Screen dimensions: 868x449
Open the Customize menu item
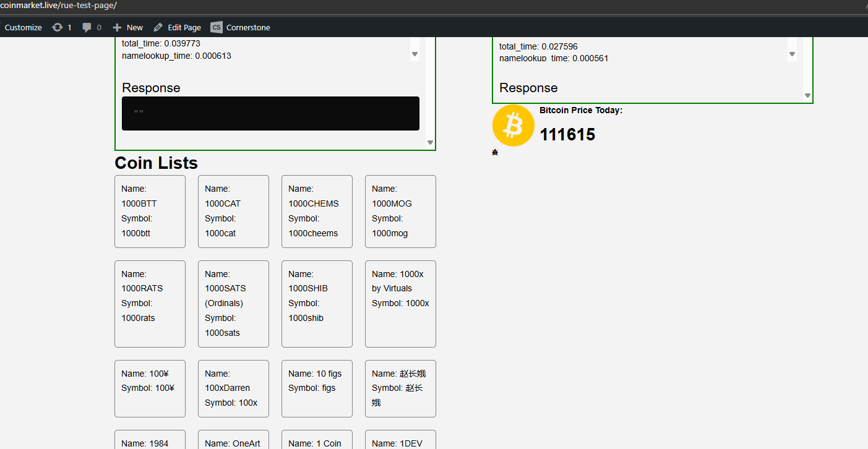tap(23, 27)
